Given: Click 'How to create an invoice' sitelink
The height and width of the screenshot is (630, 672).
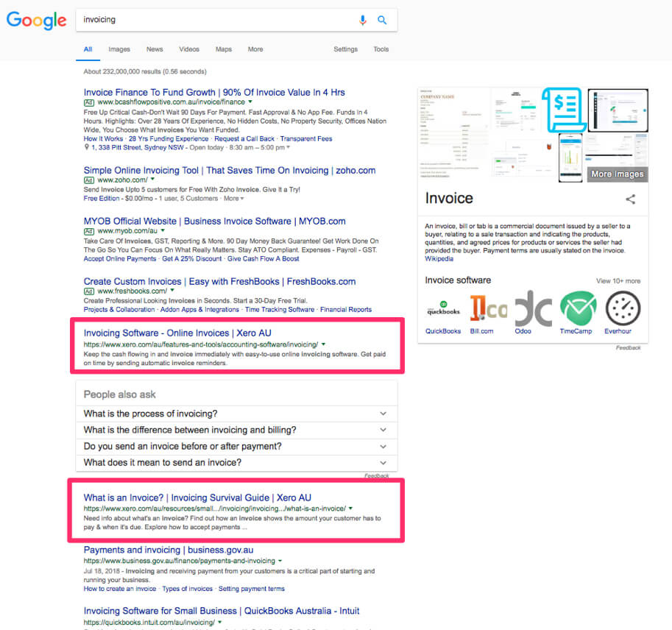Looking at the screenshot, I should click(120, 589).
